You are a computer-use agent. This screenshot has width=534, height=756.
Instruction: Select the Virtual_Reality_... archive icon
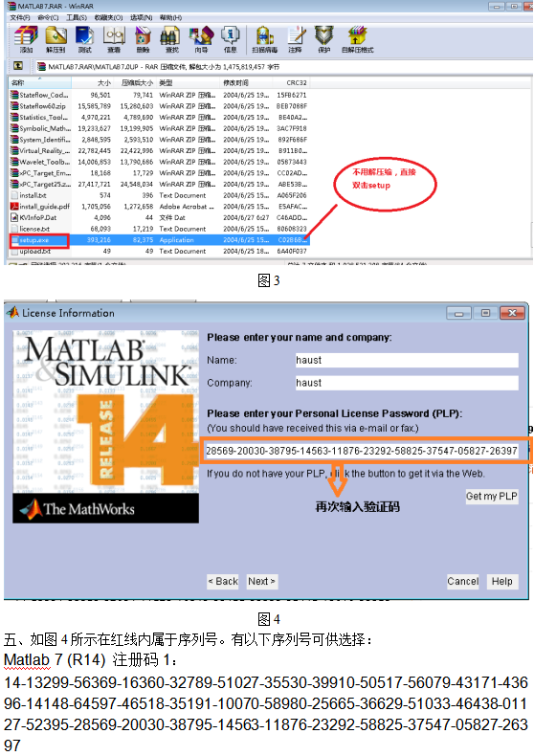pos(15,150)
